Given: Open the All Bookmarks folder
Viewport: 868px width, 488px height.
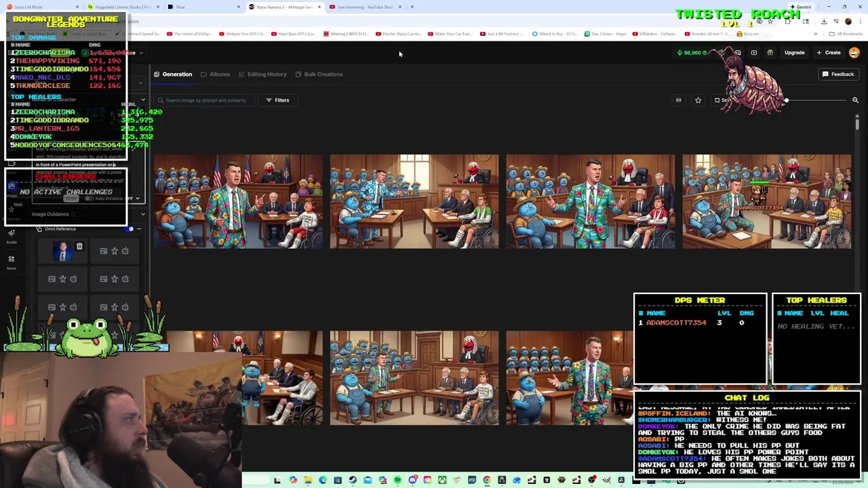Looking at the screenshot, I should click(x=846, y=34).
